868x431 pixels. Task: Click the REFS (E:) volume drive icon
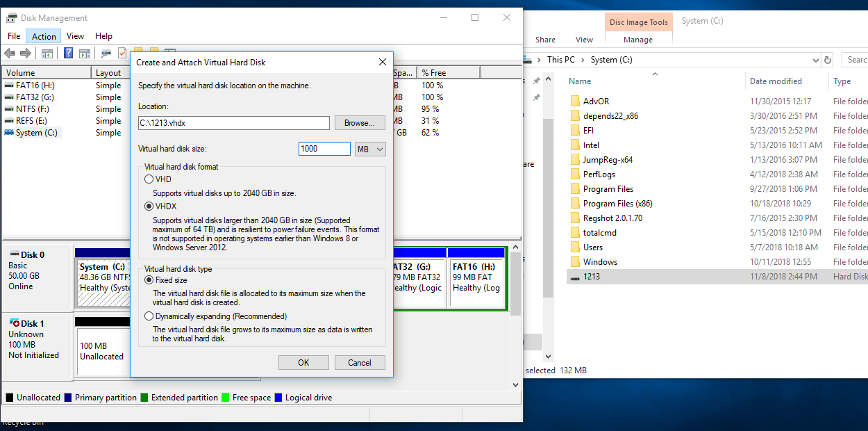[9, 121]
